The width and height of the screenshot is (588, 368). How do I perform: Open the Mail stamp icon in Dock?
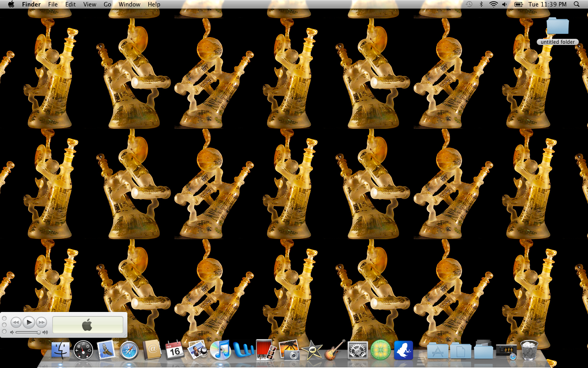106,350
